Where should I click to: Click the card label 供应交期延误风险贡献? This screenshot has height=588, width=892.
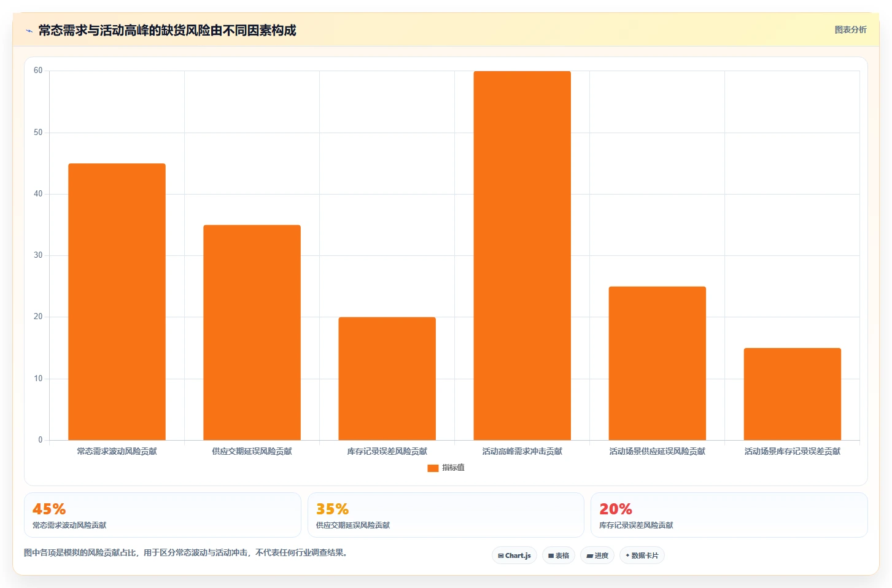[x=353, y=525]
